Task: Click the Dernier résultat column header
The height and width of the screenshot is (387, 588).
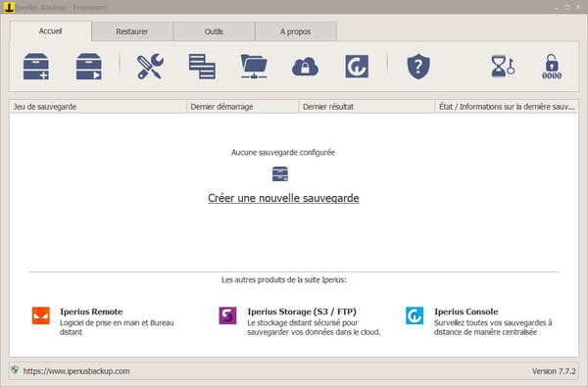Action: coord(367,107)
